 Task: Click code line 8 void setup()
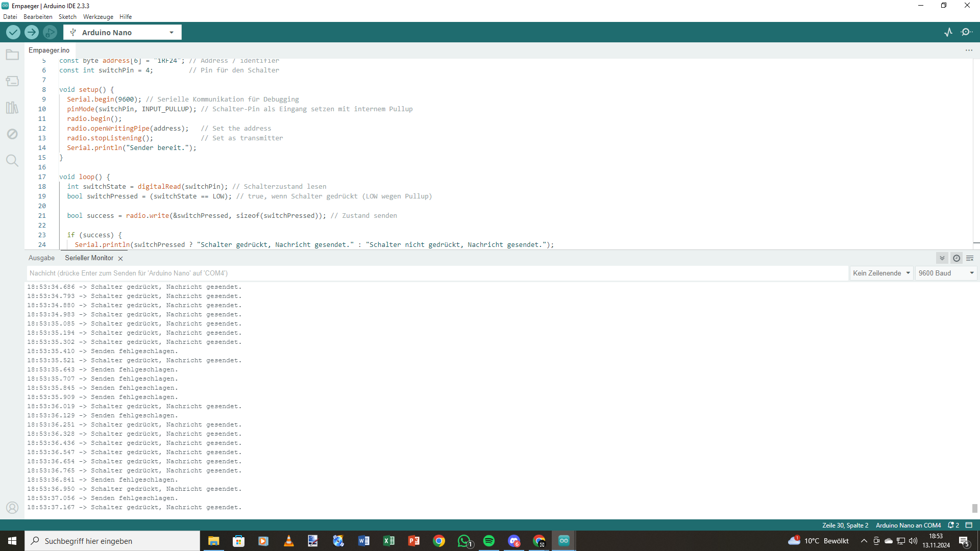tap(87, 90)
